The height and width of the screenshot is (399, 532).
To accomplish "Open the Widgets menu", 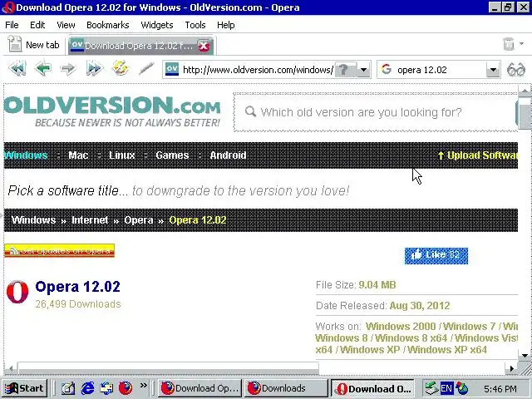I will tap(157, 25).
